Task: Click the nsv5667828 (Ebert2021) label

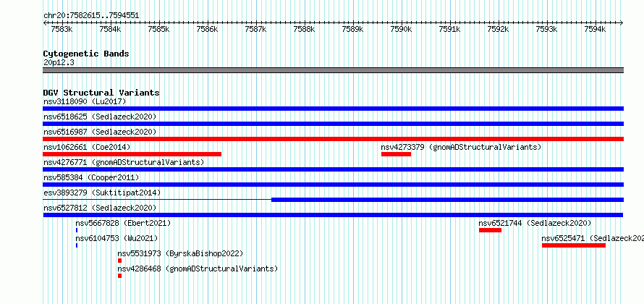Action: point(123,223)
